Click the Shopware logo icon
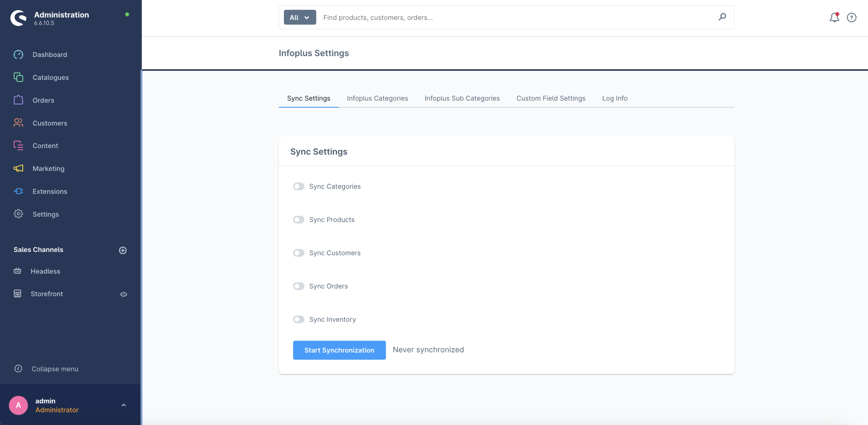Image resolution: width=868 pixels, height=425 pixels. pos(18,18)
